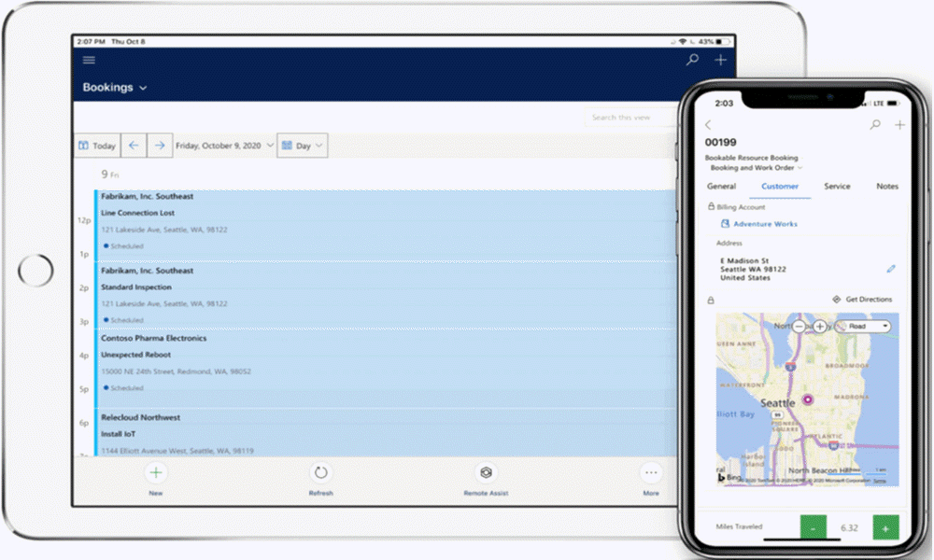Change the Day calendar view
This screenshot has width=934, height=560.
[x=302, y=146]
